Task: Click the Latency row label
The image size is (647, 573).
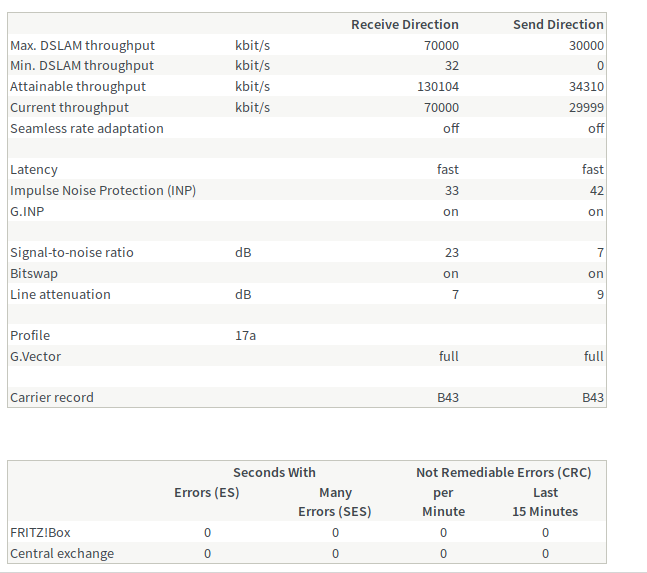Action: click(34, 170)
